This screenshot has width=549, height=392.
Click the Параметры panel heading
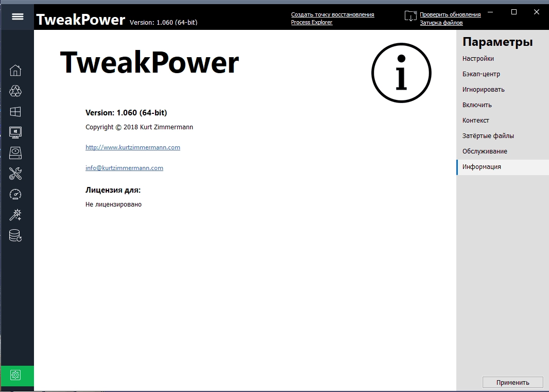497,42
